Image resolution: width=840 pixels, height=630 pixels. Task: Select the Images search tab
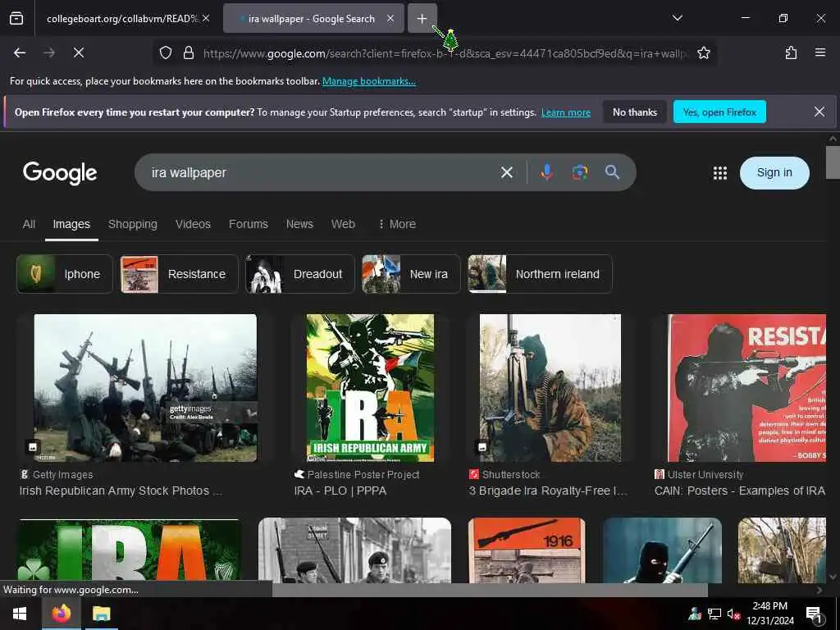[x=71, y=224]
